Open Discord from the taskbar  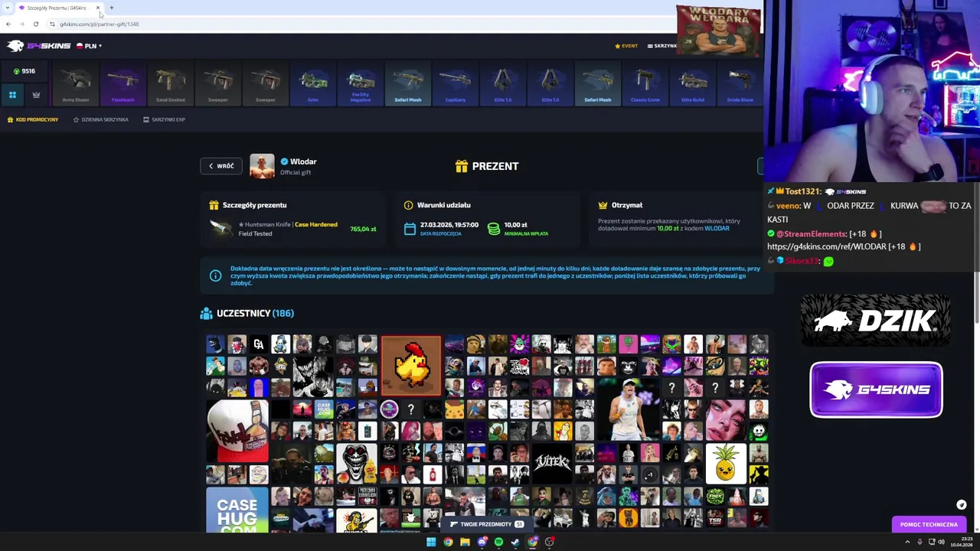click(482, 542)
